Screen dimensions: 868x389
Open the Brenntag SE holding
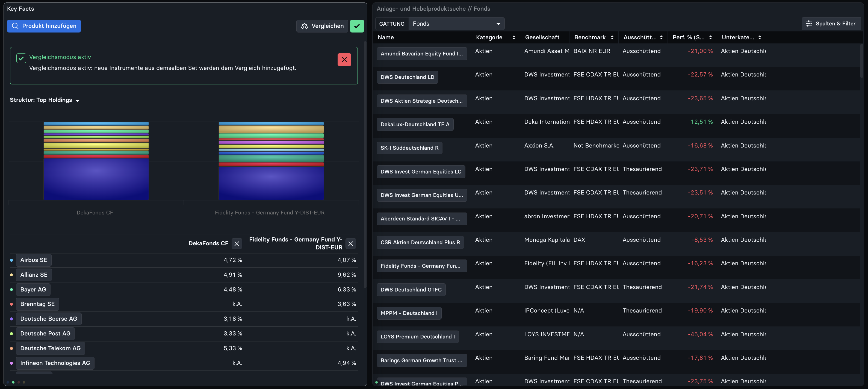click(x=37, y=304)
